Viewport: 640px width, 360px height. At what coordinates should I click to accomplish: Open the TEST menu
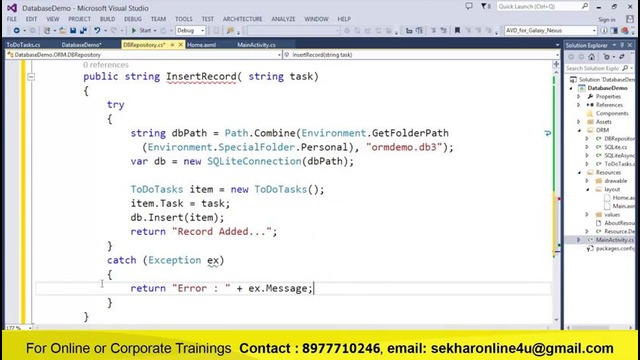point(207,19)
